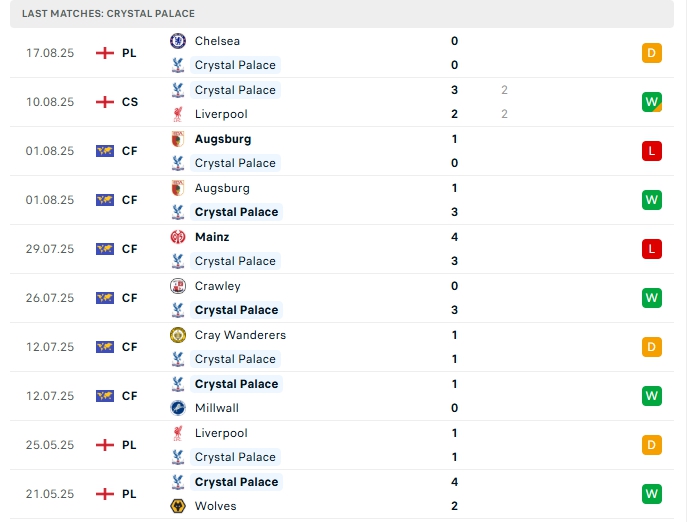Screen dimensions: 687x522
Task: Click the Mainz club crest
Action: click(178, 237)
